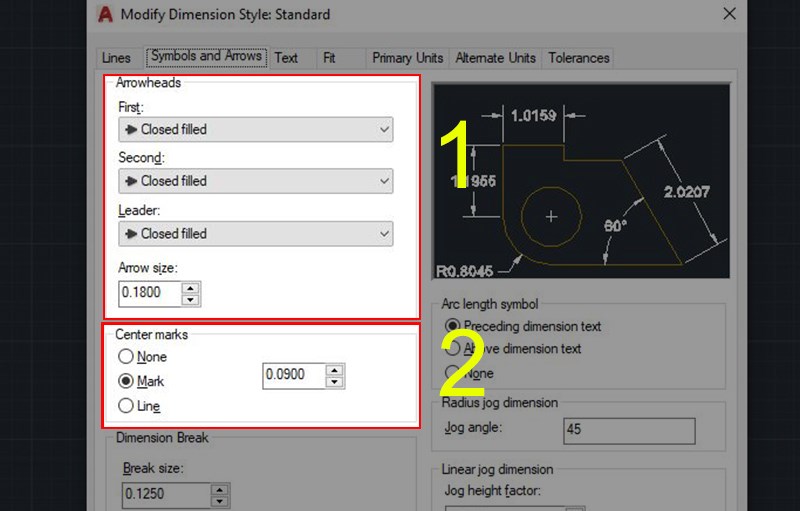Open the Tolerances tab
Viewport: 800px width, 511px height.
click(579, 58)
